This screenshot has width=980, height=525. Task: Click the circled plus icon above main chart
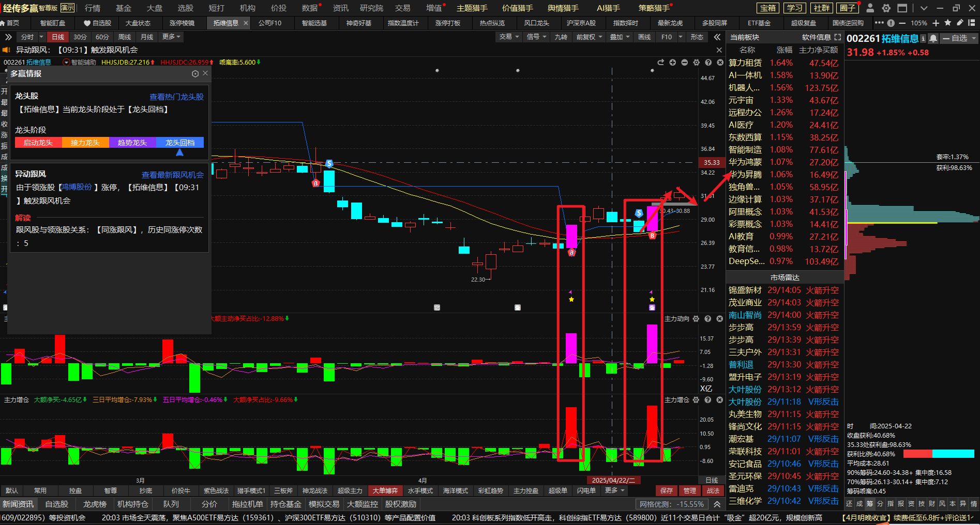(x=672, y=63)
